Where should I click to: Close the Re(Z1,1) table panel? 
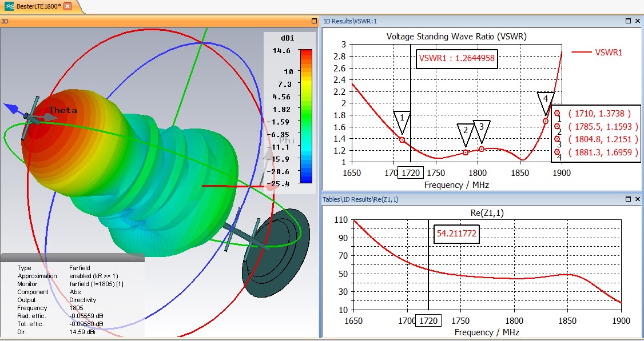tap(638, 199)
